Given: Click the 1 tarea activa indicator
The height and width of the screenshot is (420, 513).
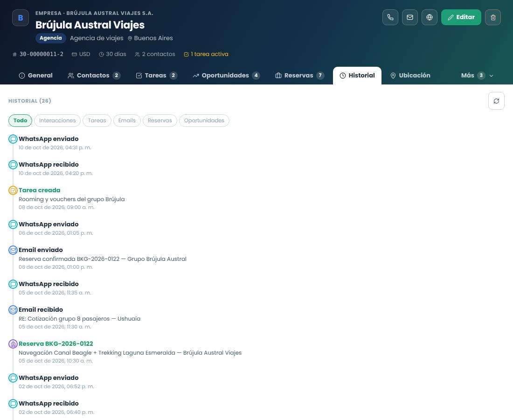Looking at the screenshot, I should tap(206, 54).
